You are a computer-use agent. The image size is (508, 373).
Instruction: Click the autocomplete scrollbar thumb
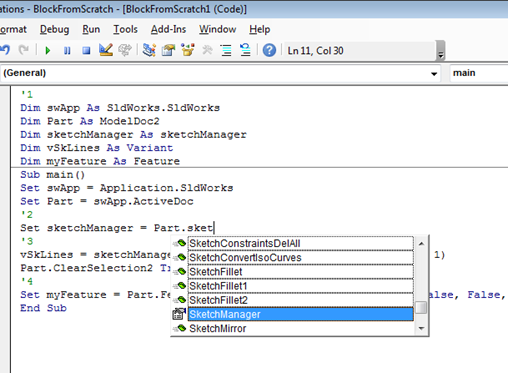(421, 308)
